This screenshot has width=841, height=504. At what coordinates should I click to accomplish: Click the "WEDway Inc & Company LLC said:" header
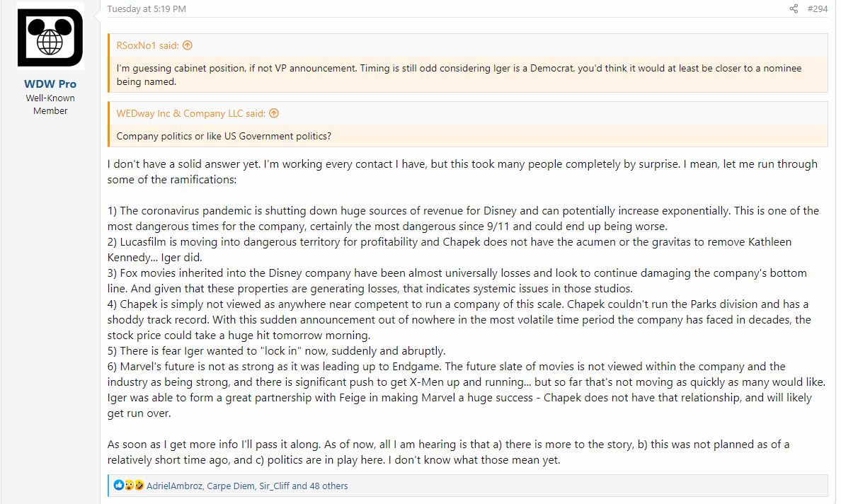[x=190, y=113]
